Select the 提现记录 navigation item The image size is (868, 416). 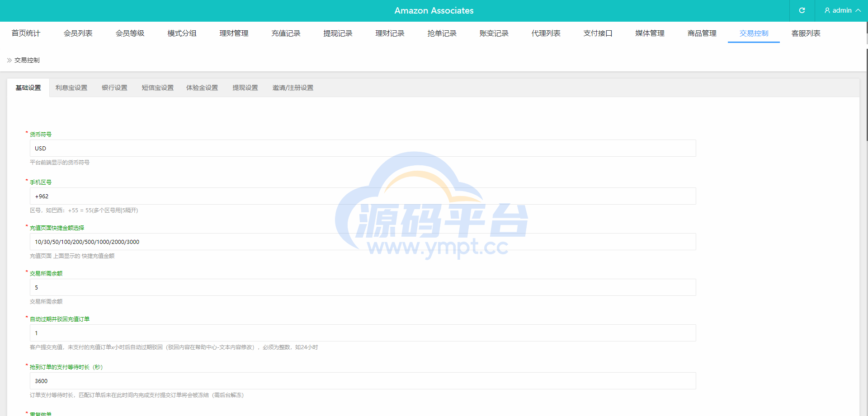pyautogui.click(x=338, y=33)
